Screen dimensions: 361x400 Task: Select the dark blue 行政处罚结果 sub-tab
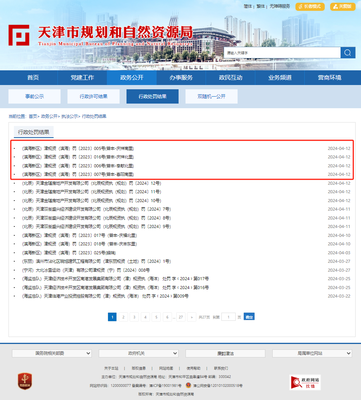click(x=152, y=97)
